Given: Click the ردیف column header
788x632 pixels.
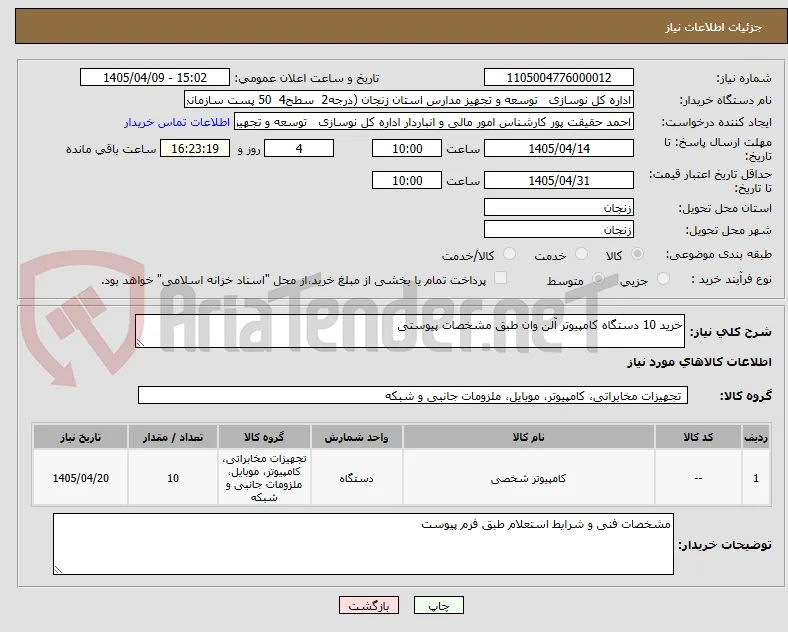Looking at the screenshot, I should (756, 437).
